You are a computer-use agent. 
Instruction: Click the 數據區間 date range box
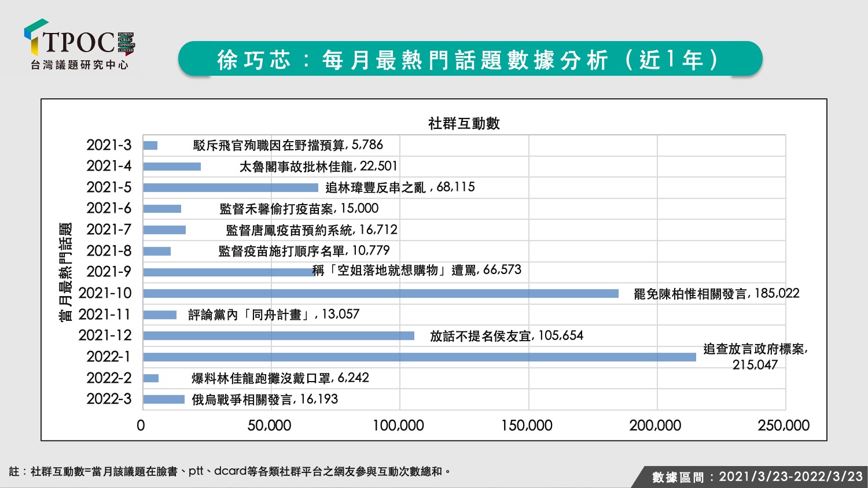(752, 477)
